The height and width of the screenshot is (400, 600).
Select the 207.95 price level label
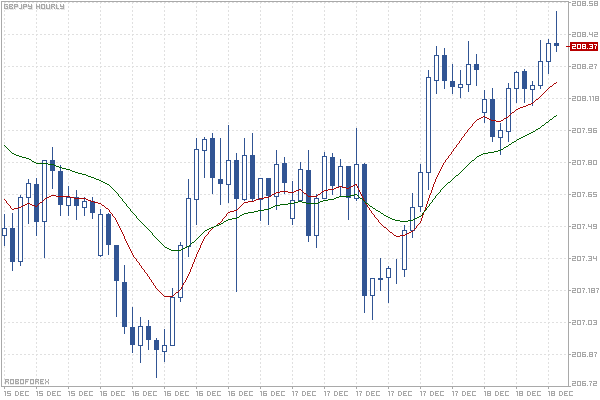[583, 130]
